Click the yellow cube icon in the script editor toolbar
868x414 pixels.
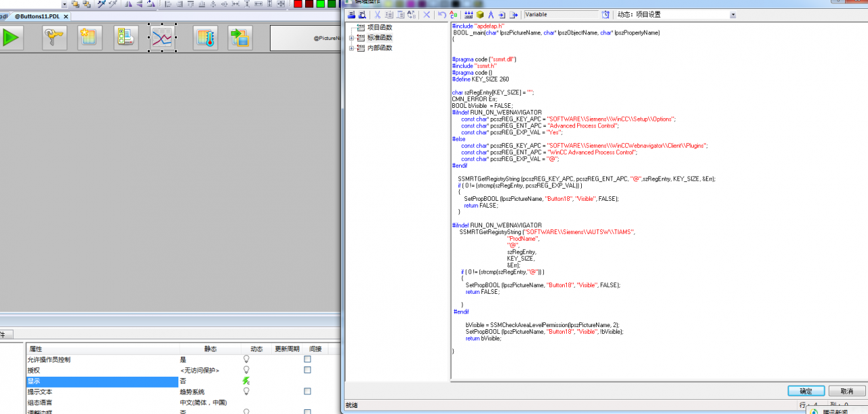click(x=479, y=14)
